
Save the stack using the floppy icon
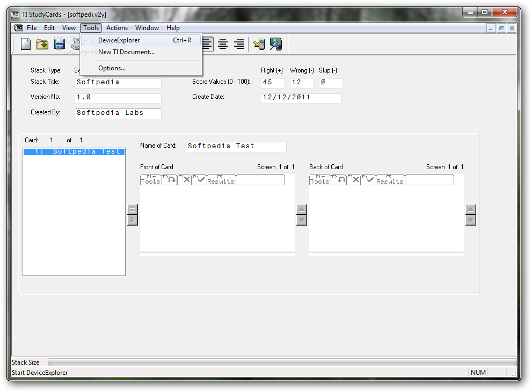60,44
